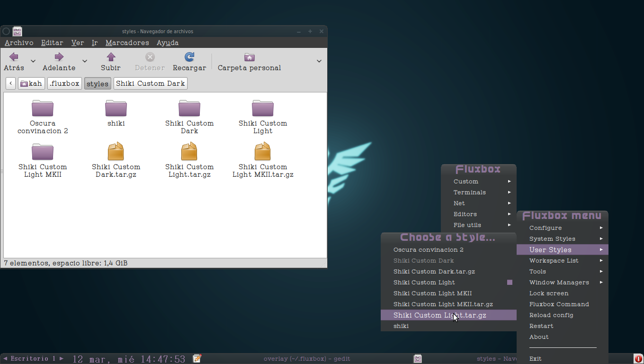Apply the Shiki Custom Light MKII.tar.gz style entry

tap(448, 304)
